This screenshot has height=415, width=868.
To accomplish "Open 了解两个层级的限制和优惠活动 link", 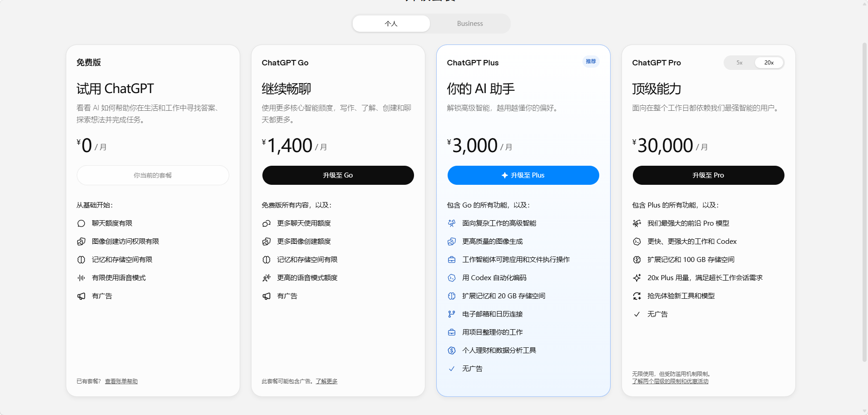I will (670, 381).
